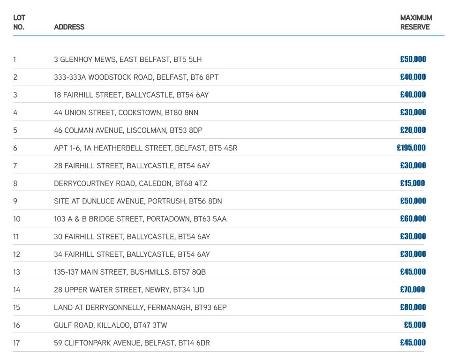Open Site at Dunluce Avenue, Portrush
The width and height of the screenshot is (450, 360).
138,201
